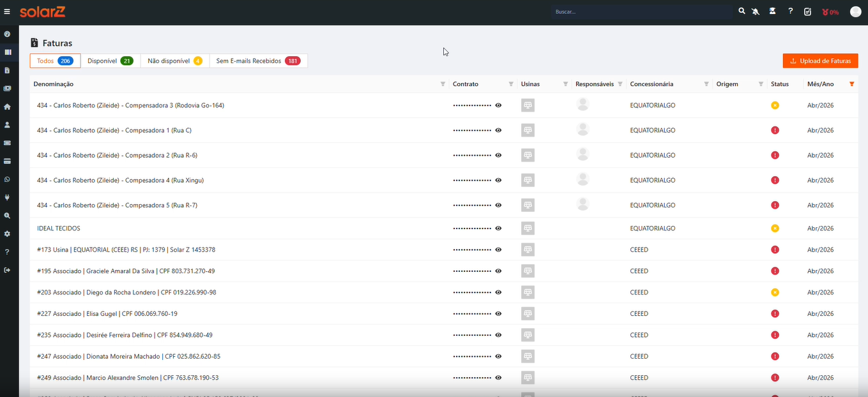Click the yellow status icon for IDEAL TECIDOS

click(x=775, y=228)
